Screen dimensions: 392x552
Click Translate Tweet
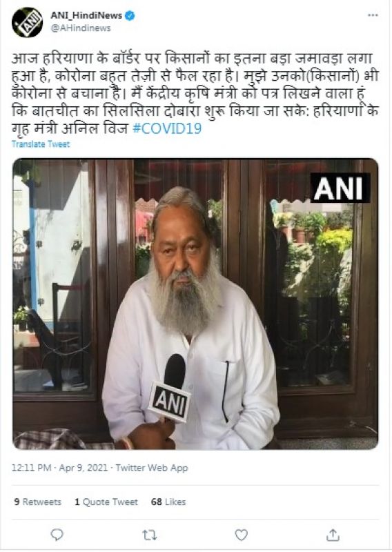(41, 144)
